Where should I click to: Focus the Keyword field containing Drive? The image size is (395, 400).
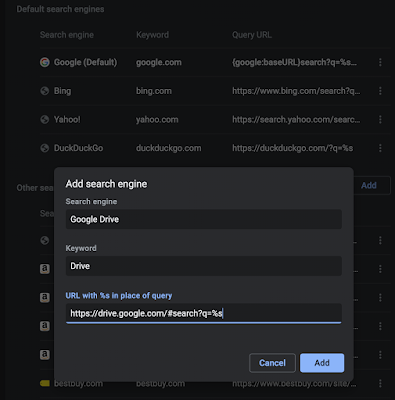(x=204, y=266)
